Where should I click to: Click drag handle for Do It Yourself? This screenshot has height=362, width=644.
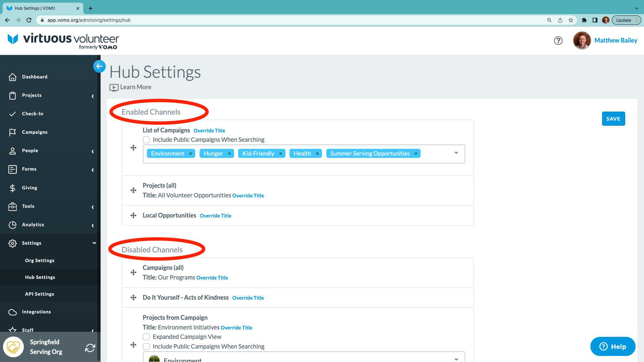click(x=133, y=298)
